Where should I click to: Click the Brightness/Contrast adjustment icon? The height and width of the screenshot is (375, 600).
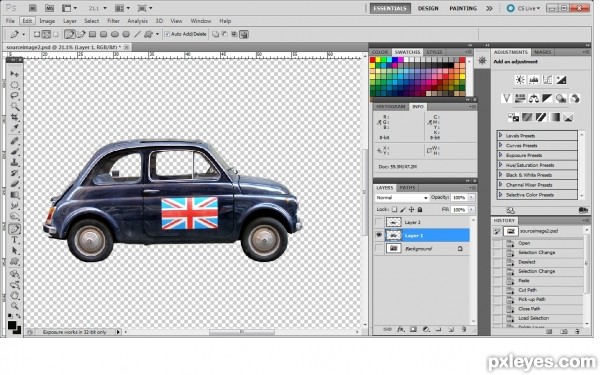[520, 80]
